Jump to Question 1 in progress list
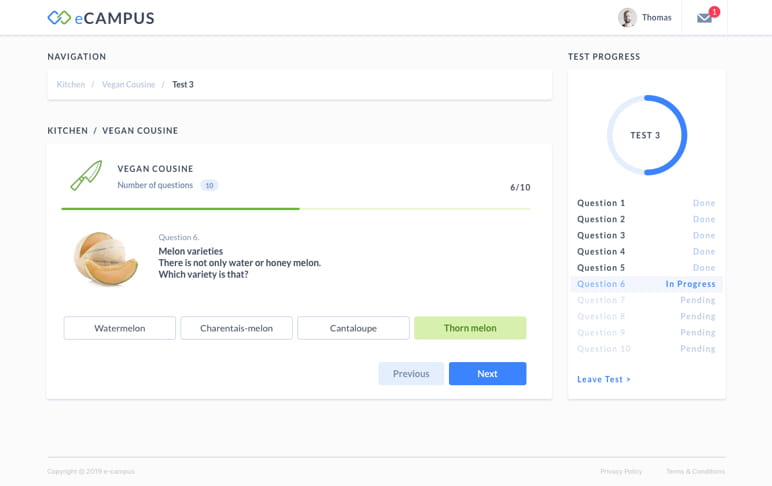Screen dimensions: 772x486 pyautogui.click(x=646, y=203)
